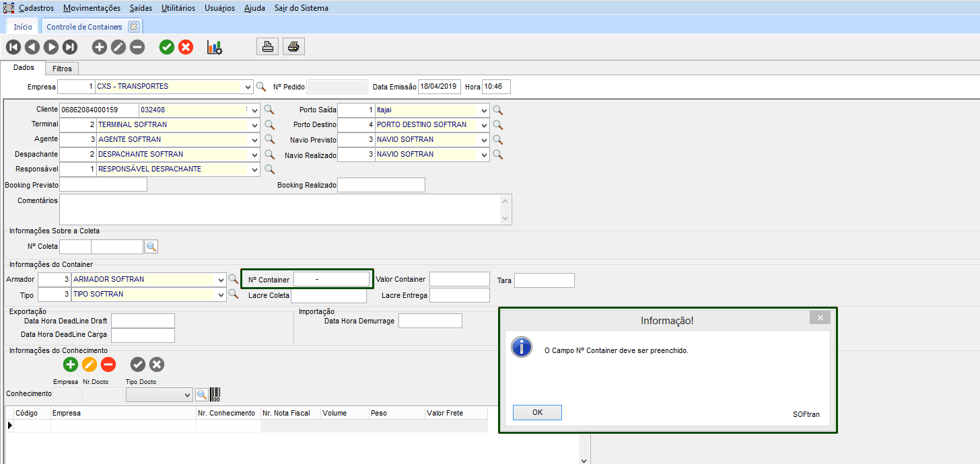This screenshot has width=980, height=464.
Task: Switch to the Filtros tab
Action: [x=62, y=69]
